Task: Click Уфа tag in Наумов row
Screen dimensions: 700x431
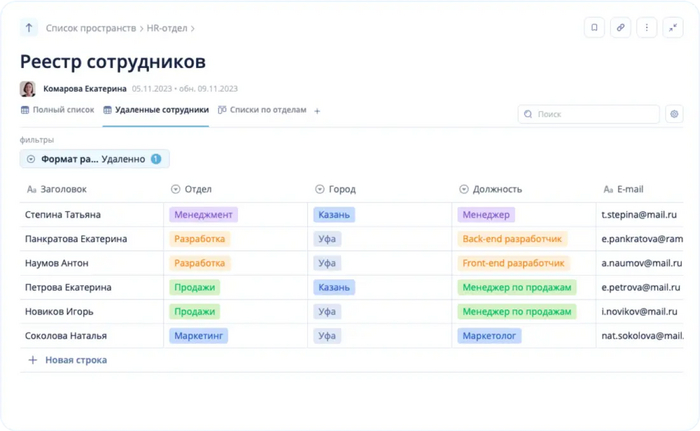Action: 327,263
